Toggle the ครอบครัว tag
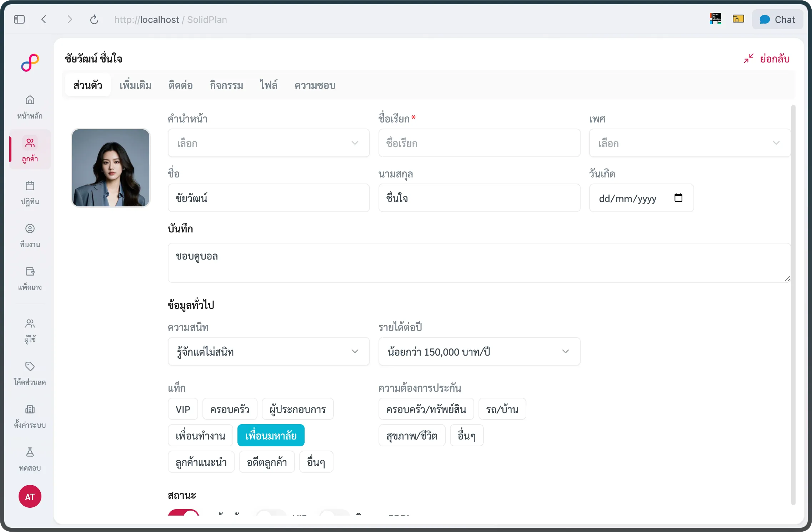Screen dimensions: 812x532 [x=230, y=409]
